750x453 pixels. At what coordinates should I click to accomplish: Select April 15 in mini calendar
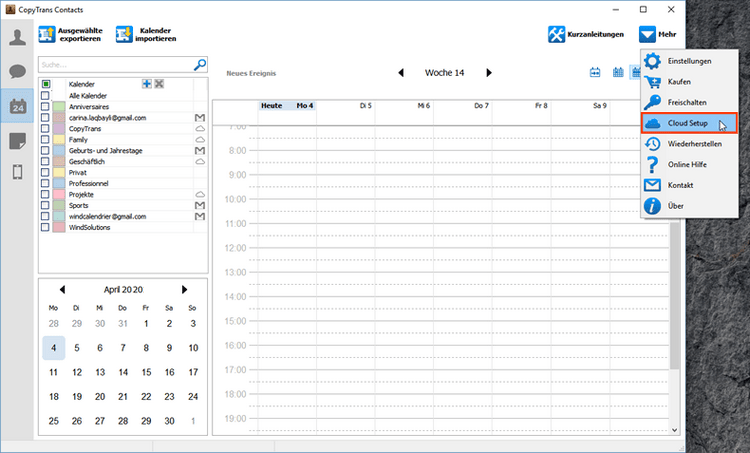pos(146,372)
